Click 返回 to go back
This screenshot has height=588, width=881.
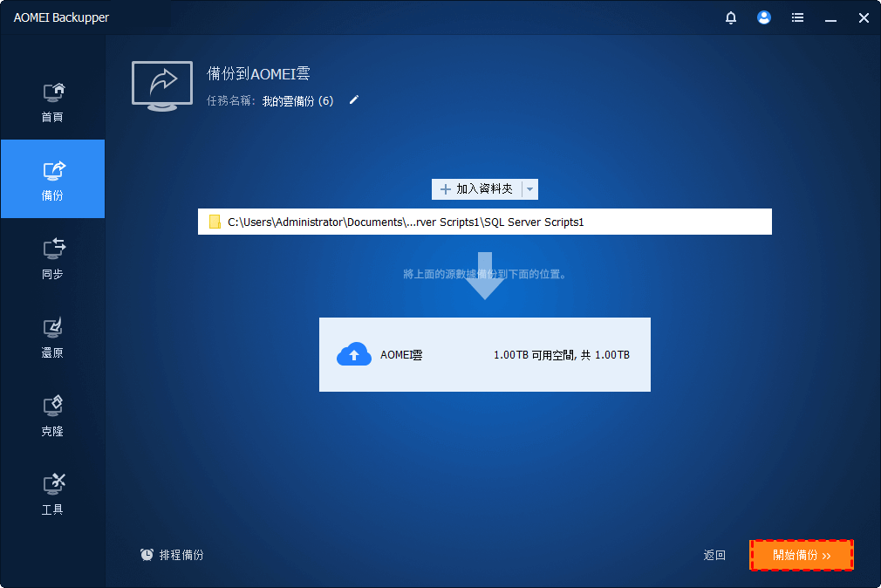(714, 556)
